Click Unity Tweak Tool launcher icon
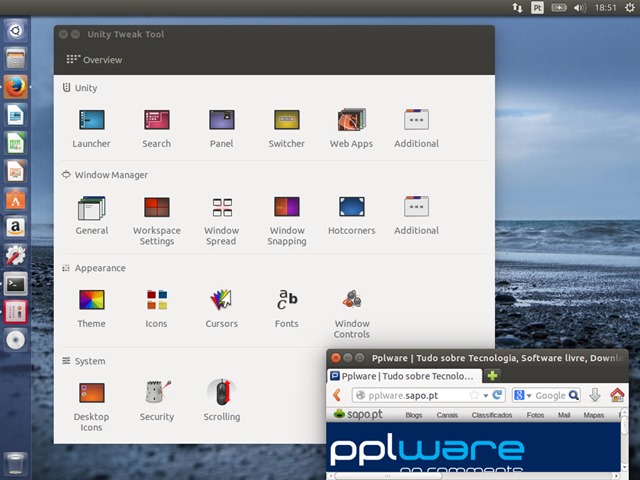640x480 pixels. tap(16, 312)
